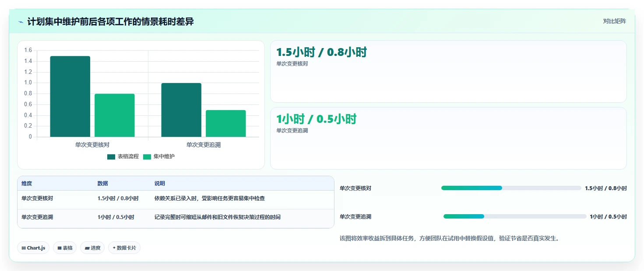Click the 集中维护 bar for 单次变更追溯
644x271 pixels.
coord(226,123)
